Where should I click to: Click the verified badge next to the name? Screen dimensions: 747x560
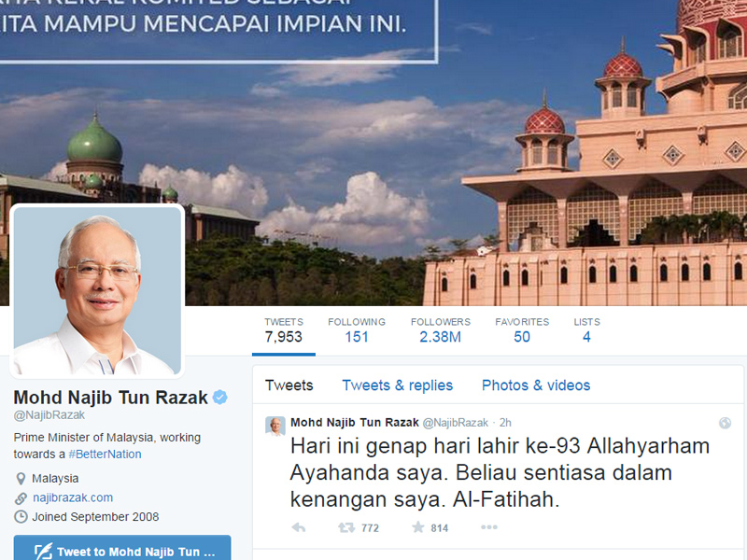tap(219, 398)
